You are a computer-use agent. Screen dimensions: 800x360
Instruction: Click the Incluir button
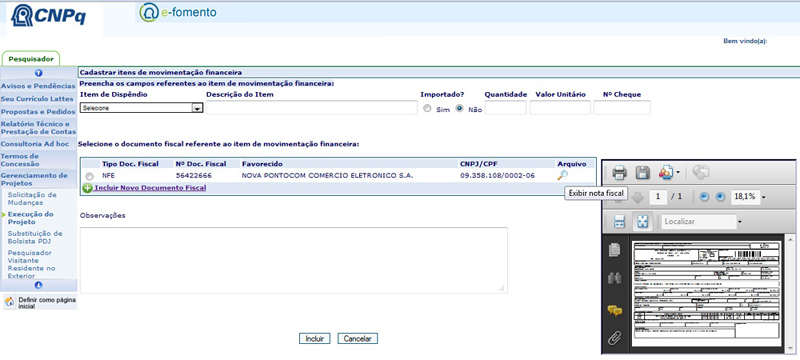pyautogui.click(x=315, y=339)
